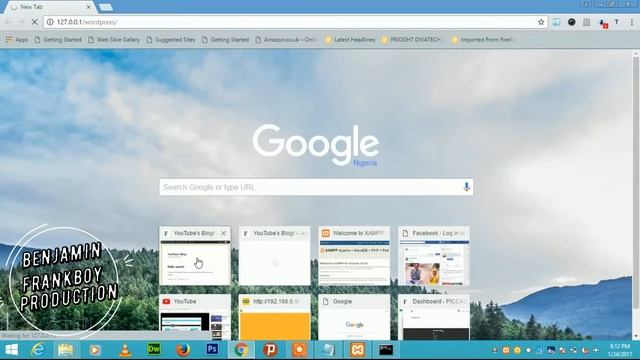Open a new tab with the new tab button
Screen dimensions: 640x360
click(105, 7)
